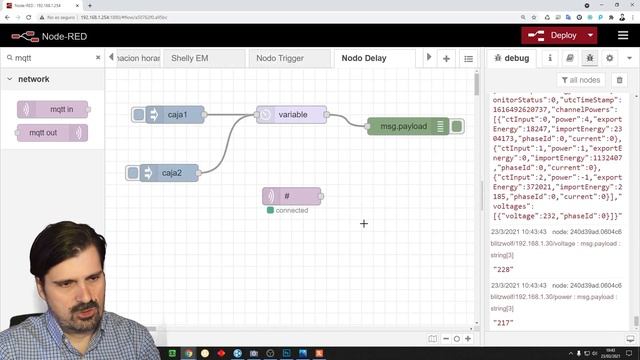The height and width of the screenshot is (360, 640).
Task: Select the caja1 inject node
Action: (x=175, y=115)
